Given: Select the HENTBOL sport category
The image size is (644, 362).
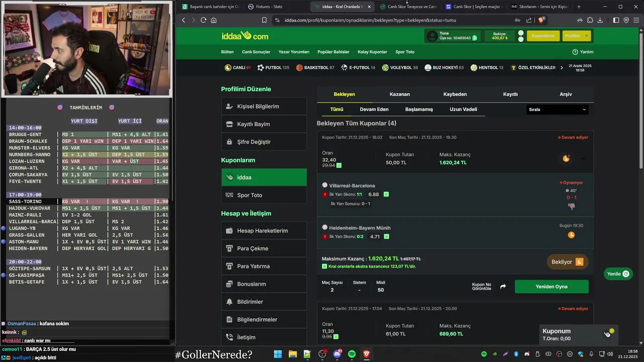Looking at the screenshot, I should (x=487, y=67).
